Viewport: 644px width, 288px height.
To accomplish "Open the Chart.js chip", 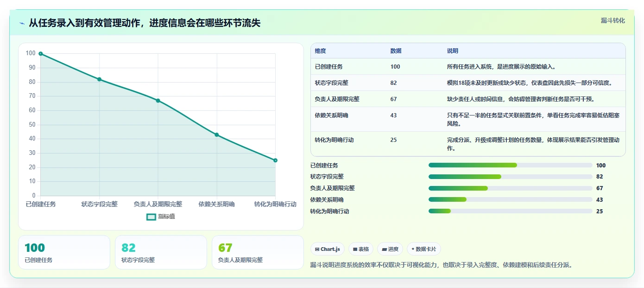I will pyautogui.click(x=328, y=249).
